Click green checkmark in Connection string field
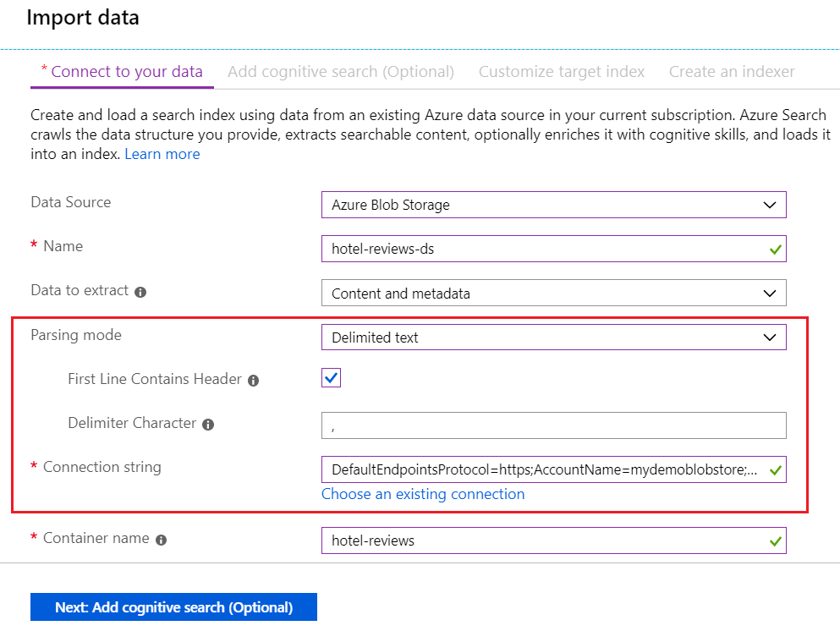 click(x=776, y=469)
